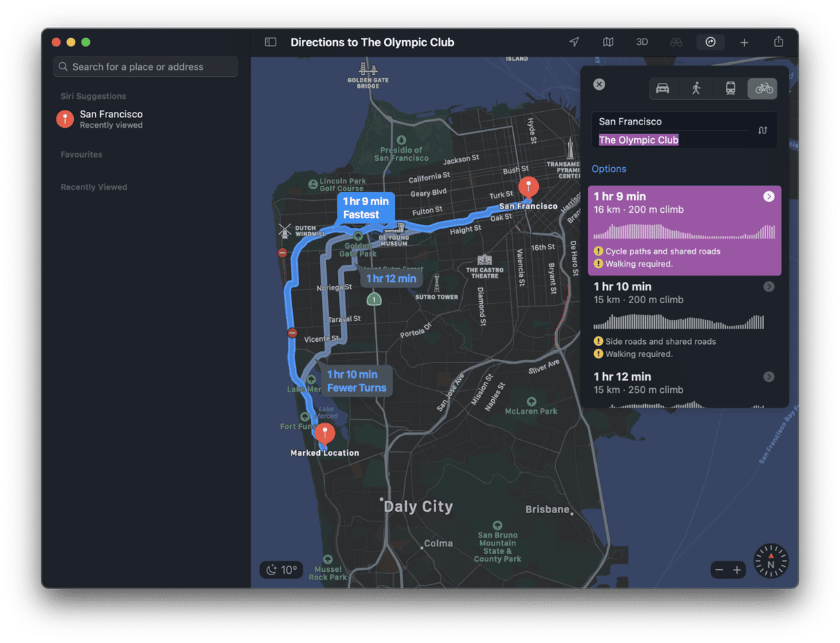This screenshot has width=840, height=643.
Task: Expand details for 1 hr 9 min route
Action: (x=769, y=197)
